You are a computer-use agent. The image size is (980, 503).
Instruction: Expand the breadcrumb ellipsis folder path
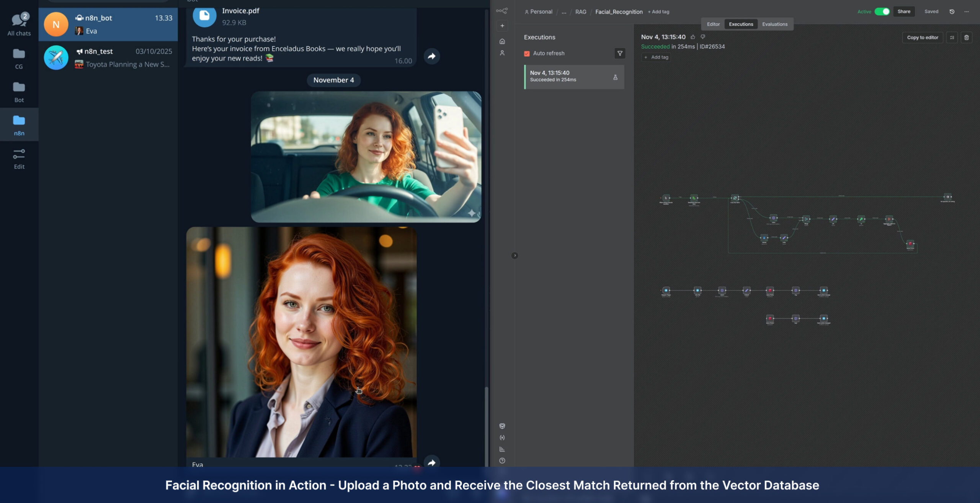pos(564,12)
